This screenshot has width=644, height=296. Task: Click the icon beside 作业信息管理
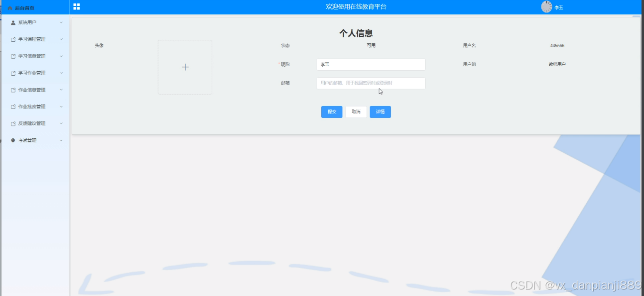(x=13, y=90)
